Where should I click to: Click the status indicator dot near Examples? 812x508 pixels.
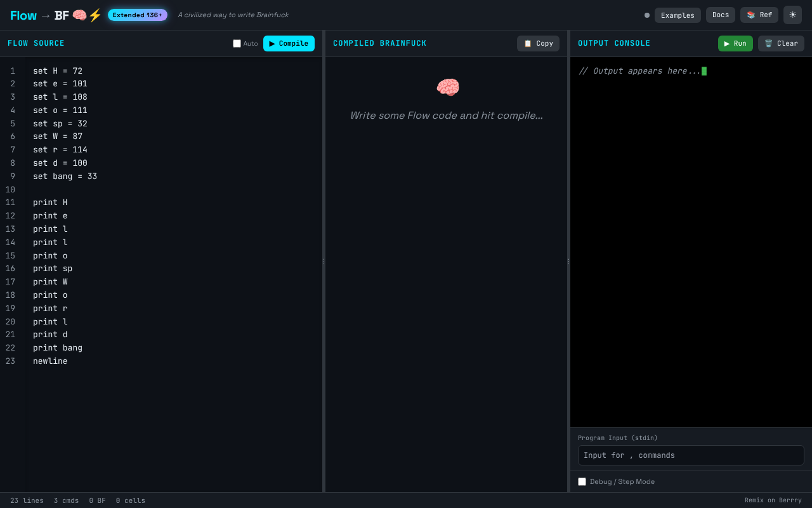click(x=647, y=15)
